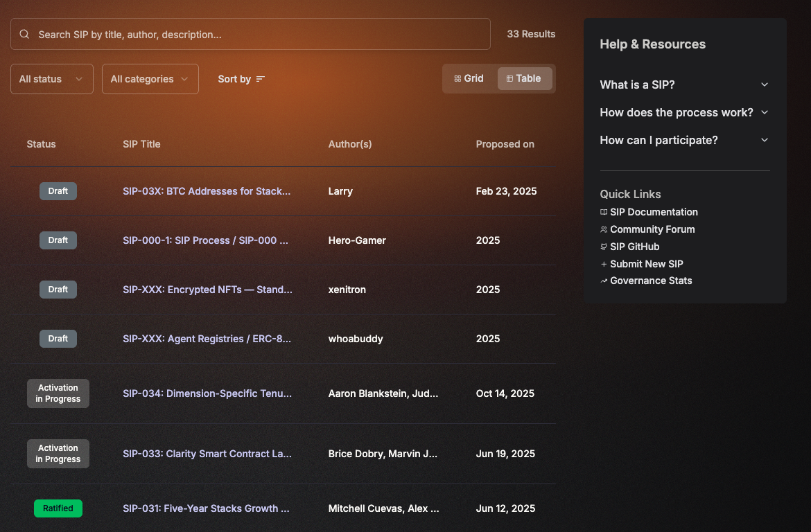Focus the Search SIP input field
The image size is (811, 532).
250,34
